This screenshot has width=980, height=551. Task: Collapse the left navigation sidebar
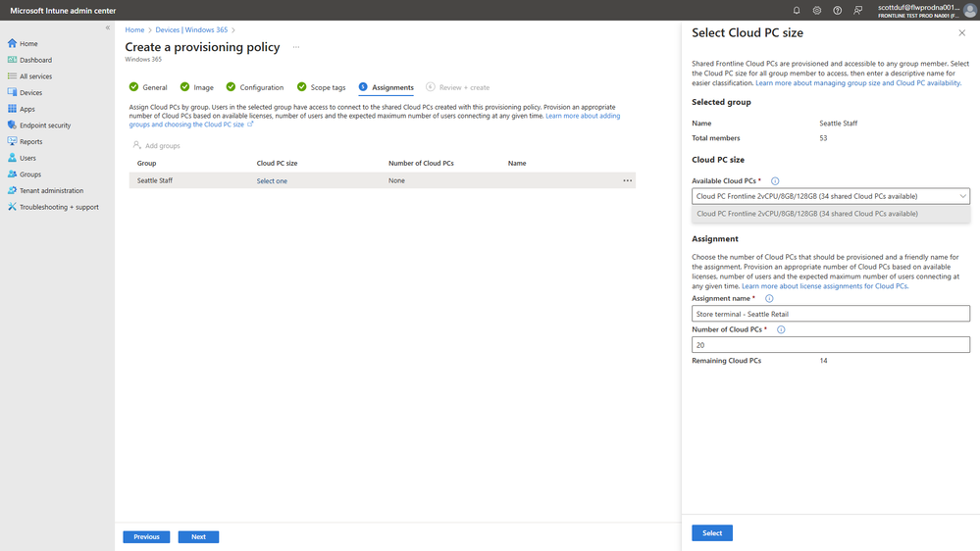tap(108, 27)
